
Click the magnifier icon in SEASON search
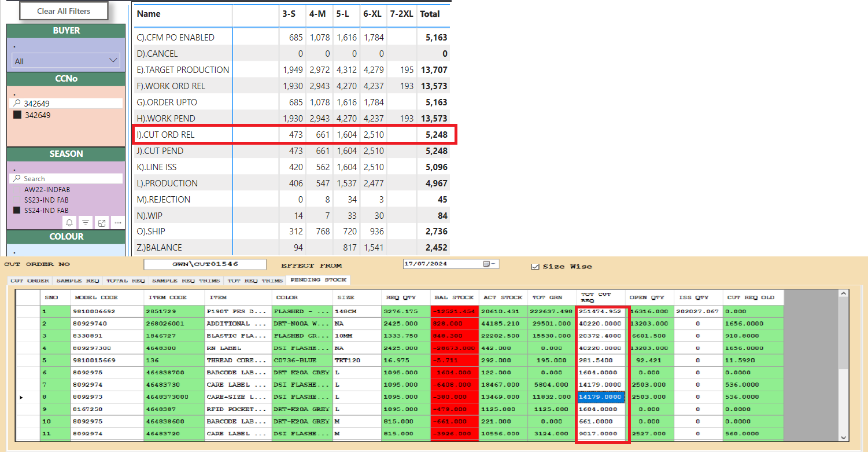pyautogui.click(x=17, y=179)
